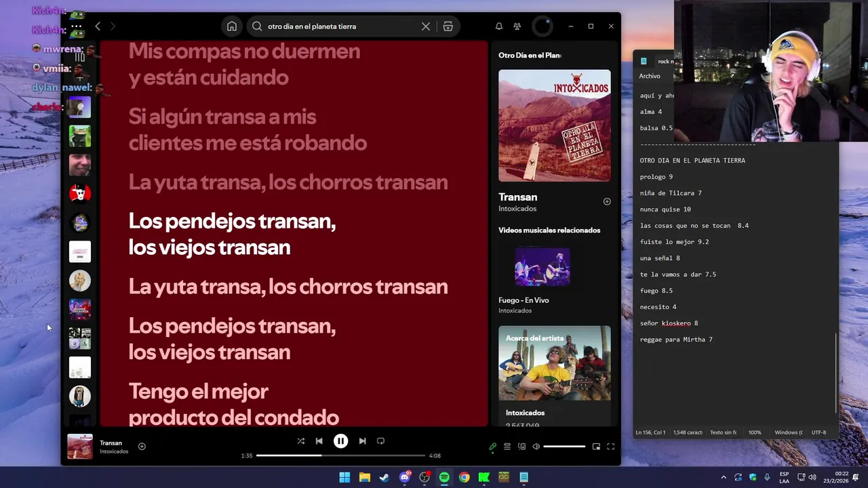Go to Spotify Home
868x488 pixels.
pyautogui.click(x=232, y=26)
